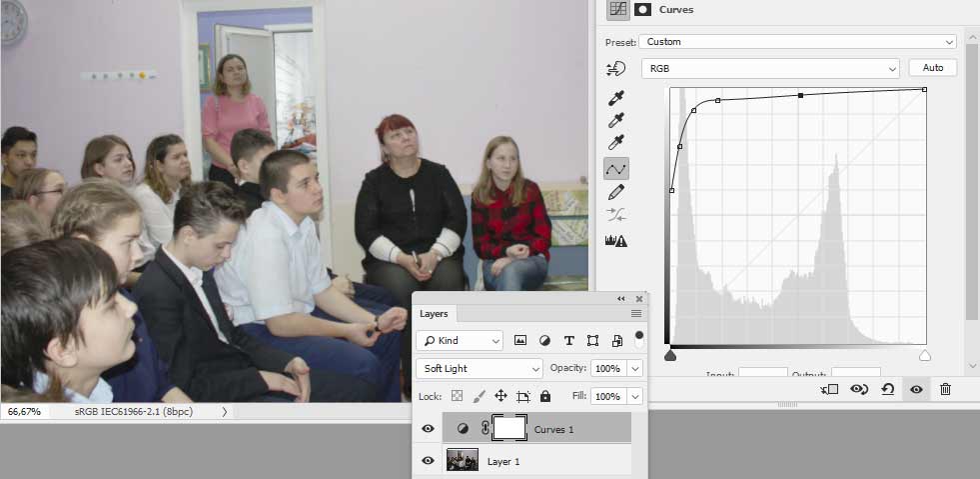Open the layer mask properties icon
Screen dimensions: 980x479
[x=642, y=9]
